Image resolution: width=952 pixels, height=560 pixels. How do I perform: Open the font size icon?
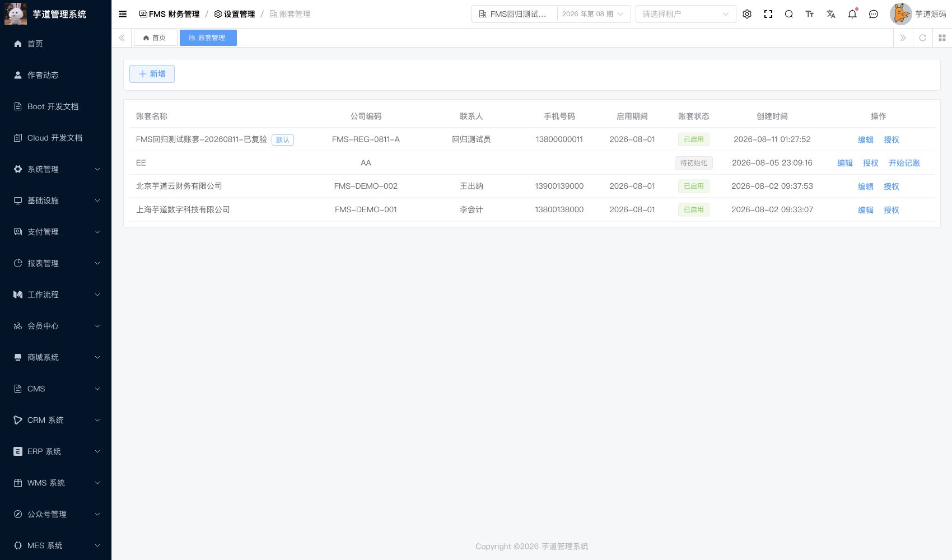point(810,14)
